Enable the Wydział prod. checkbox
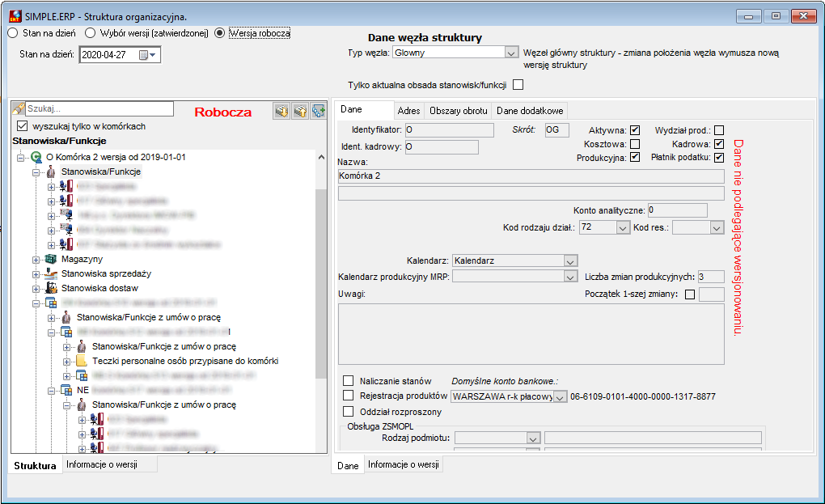Viewport: 825px width, 504px height. tap(719, 130)
